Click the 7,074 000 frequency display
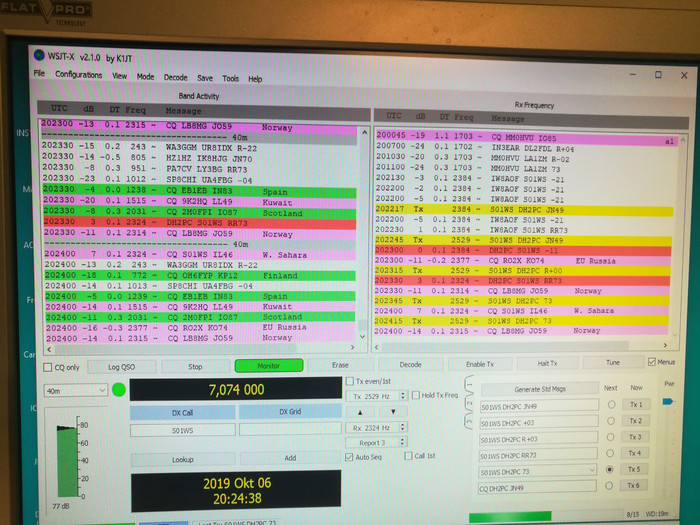The height and width of the screenshot is (525, 700). click(x=236, y=389)
